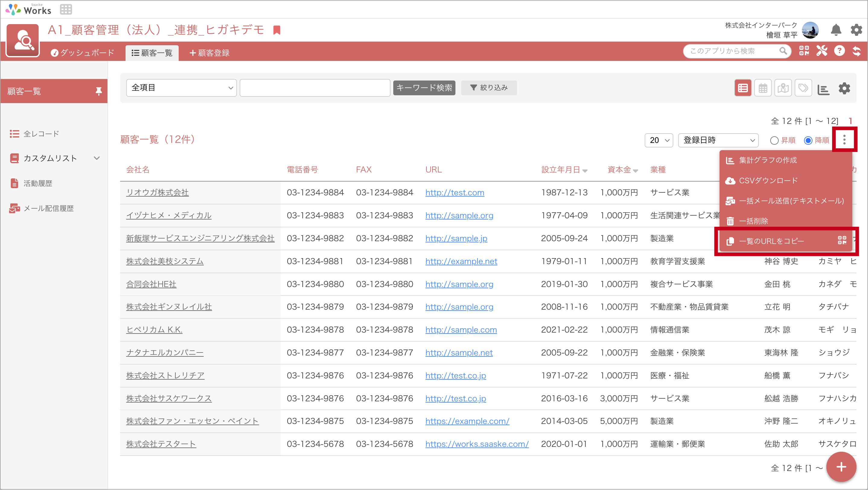This screenshot has height=490, width=868.
Task: Click the user avatar photo
Action: coord(810,30)
